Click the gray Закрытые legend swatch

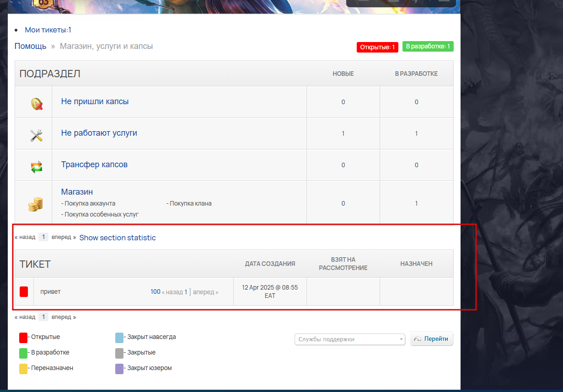(119, 353)
